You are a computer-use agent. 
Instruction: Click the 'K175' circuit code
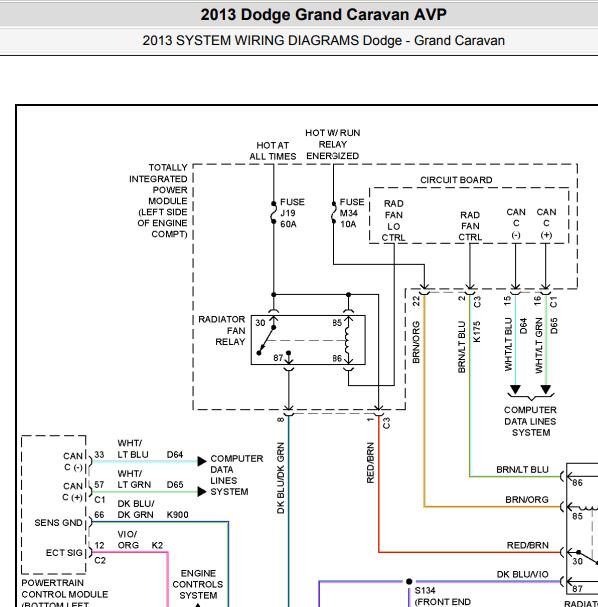[x=477, y=332]
